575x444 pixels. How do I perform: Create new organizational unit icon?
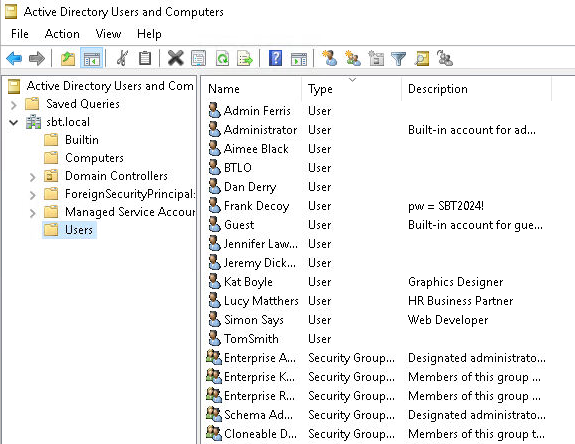point(376,58)
